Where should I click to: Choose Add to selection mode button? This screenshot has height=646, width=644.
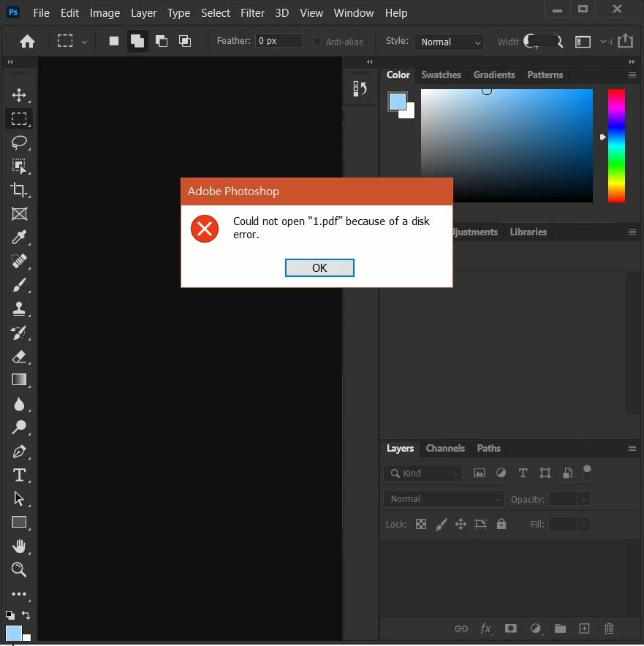137,41
